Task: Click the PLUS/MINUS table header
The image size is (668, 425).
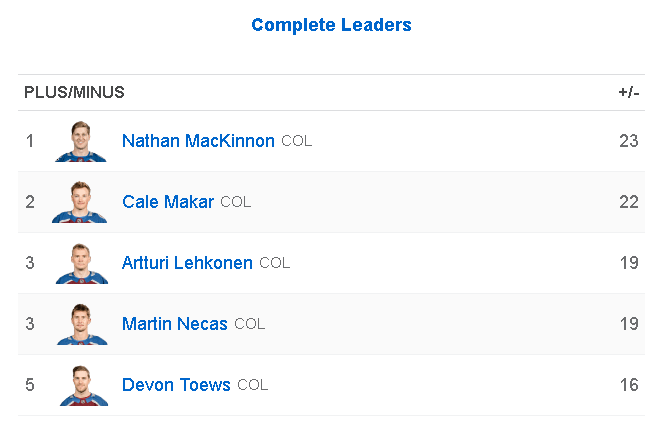Action: click(x=75, y=93)
